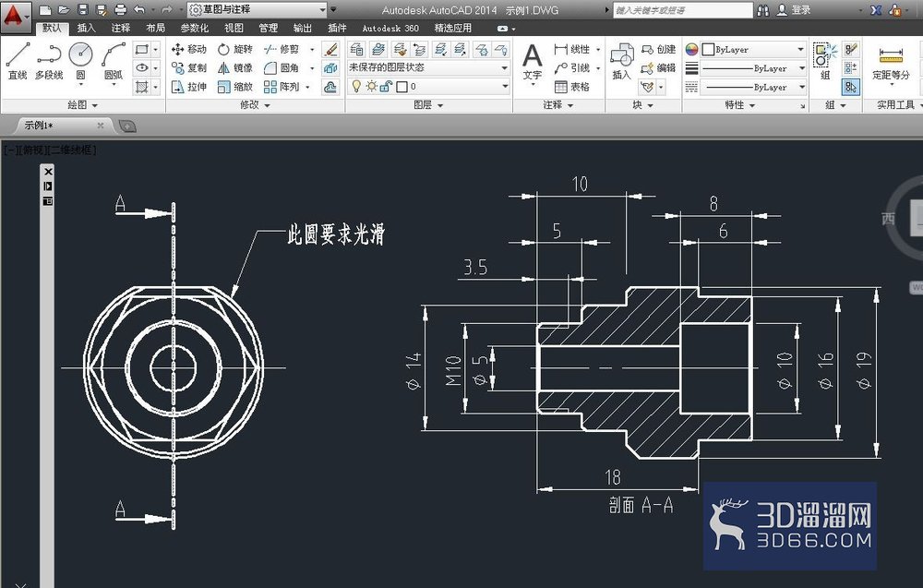This screenshot has height=588, width=923.
Task: Switch to the 参数化 ribbon tab
Action: click(x=194, y=28)
